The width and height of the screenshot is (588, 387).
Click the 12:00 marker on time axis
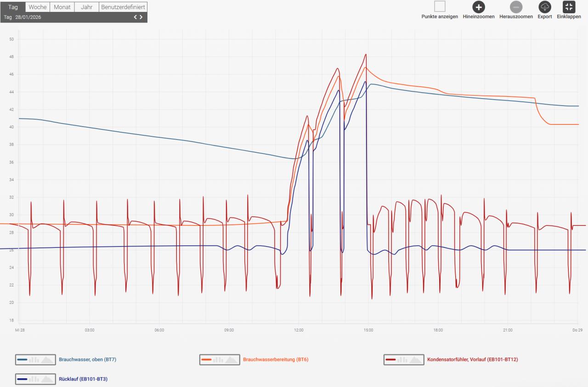299,330
